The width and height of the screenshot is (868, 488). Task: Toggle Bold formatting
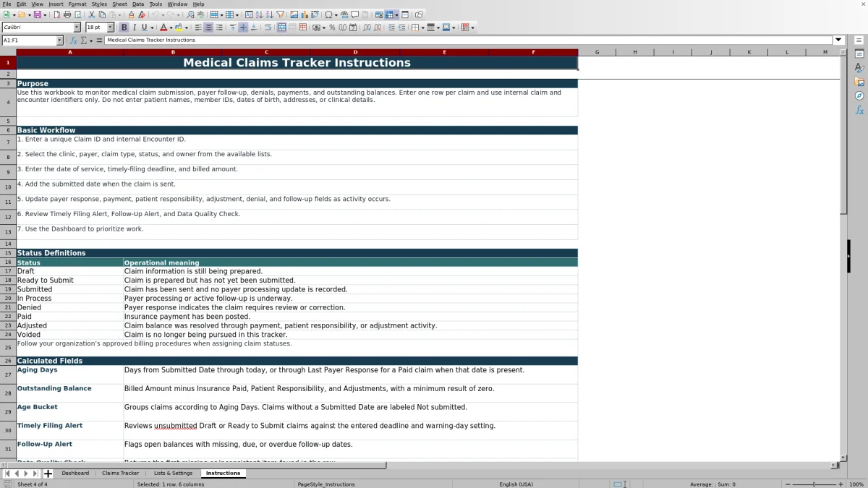tap(124, 27)
